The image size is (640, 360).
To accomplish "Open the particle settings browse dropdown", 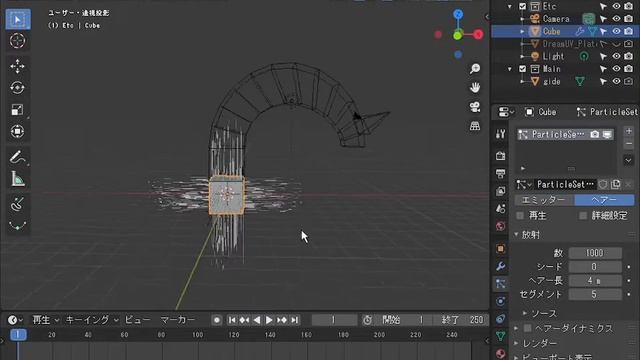I will (x=523, y=184).
